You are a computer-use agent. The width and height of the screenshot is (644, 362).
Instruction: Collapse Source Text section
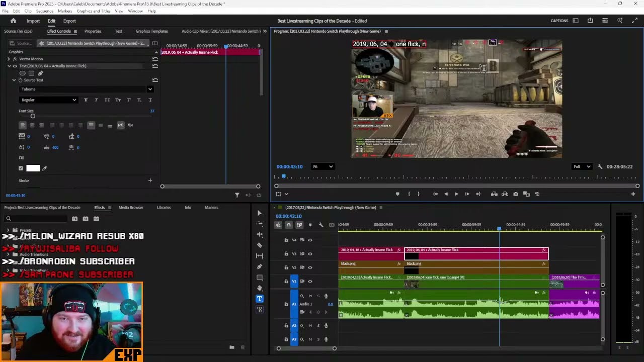[x=14, y=80]
